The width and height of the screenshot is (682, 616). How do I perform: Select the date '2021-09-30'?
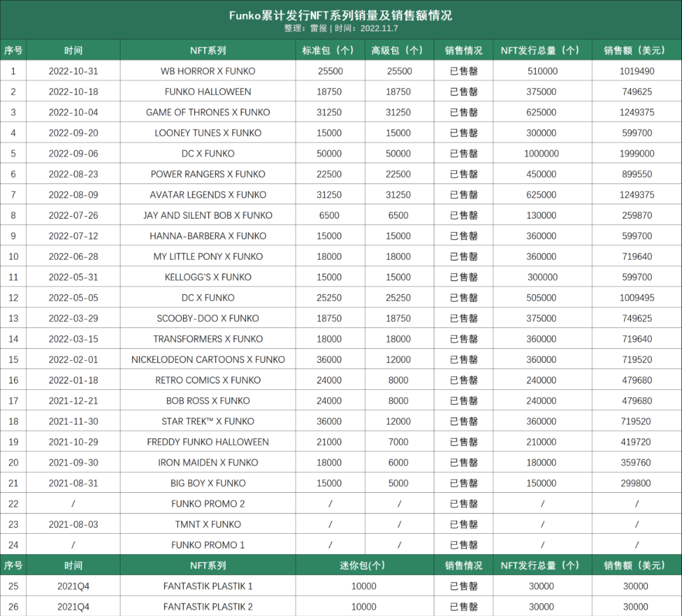coord(73,462)
